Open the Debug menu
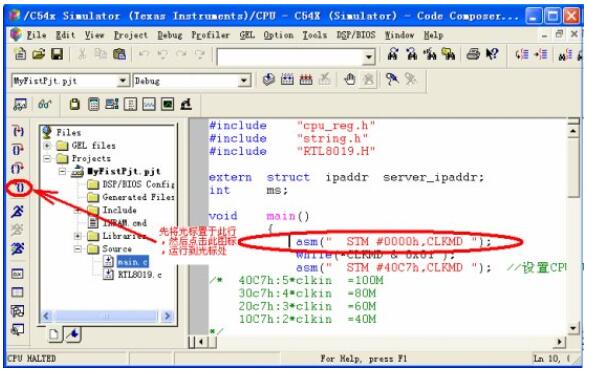The height and width of the screenshot is (374, 594). [x=170, y=35]
